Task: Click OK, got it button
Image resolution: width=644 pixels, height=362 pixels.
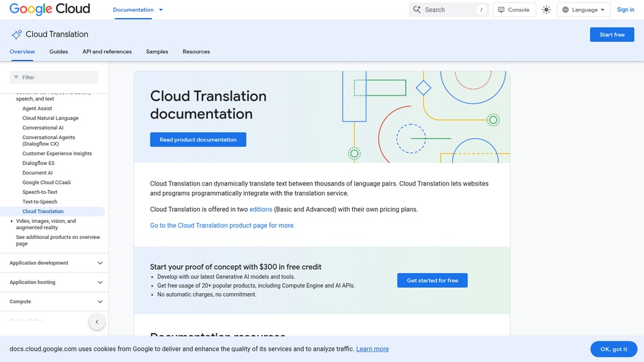Action: pyautogui.click(x=614, y=349)
